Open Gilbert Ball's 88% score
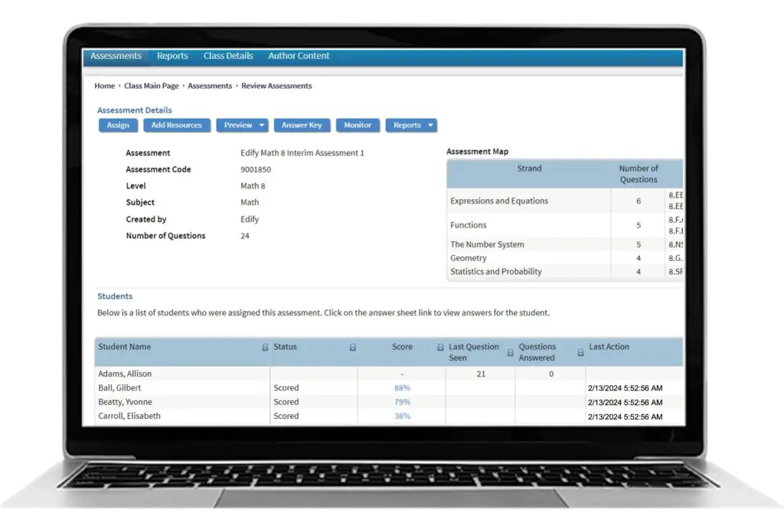 tap(401, 387)
